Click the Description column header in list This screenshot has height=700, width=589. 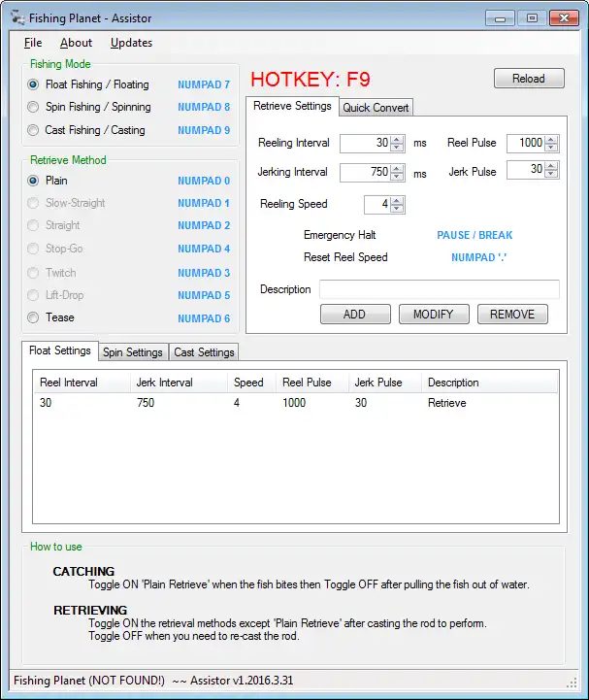(489, 383)
